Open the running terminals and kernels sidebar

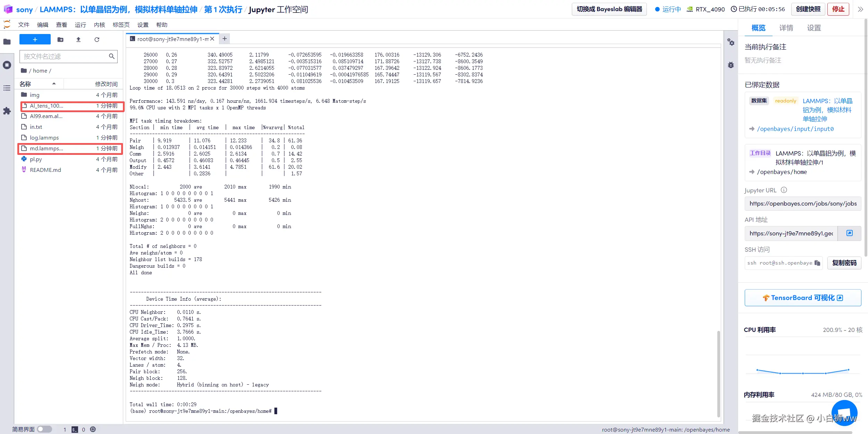[x=7, y=65]
